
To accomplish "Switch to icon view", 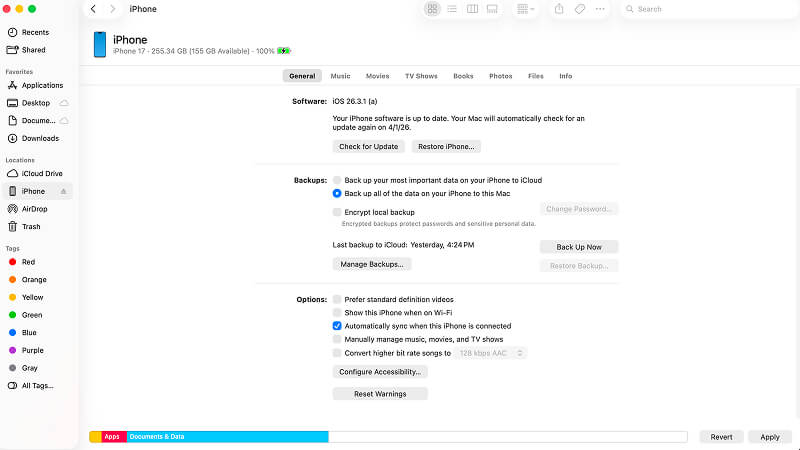I will (432, 9).
